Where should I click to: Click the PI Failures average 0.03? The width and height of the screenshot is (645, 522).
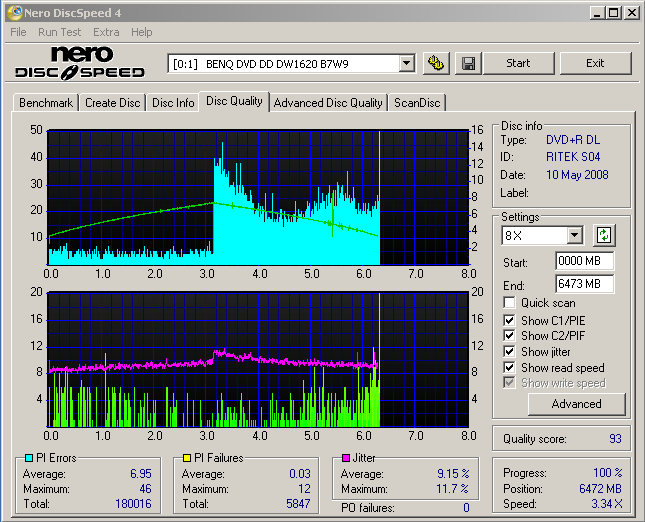coord(300,474)
